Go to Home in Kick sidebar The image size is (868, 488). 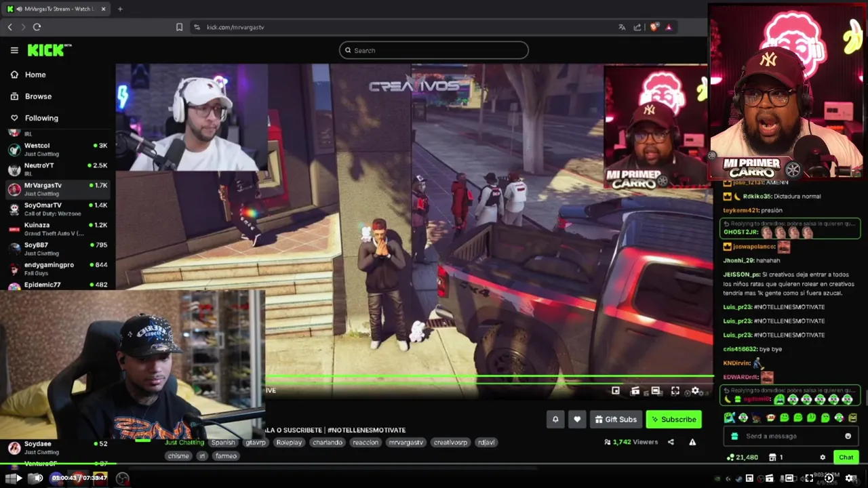click(x=35, y=75)
